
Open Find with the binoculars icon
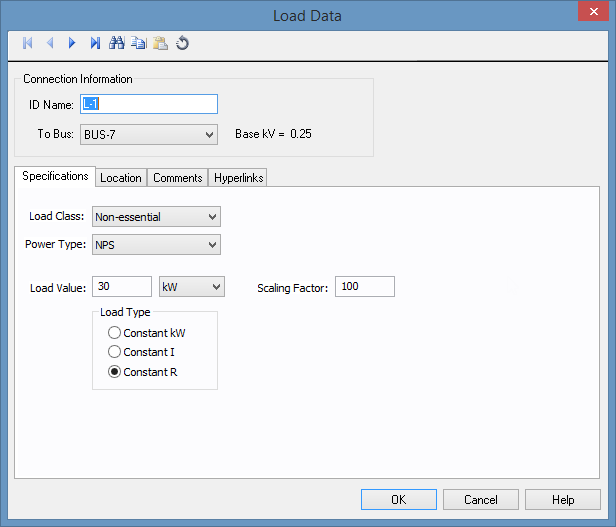point(117,43)
